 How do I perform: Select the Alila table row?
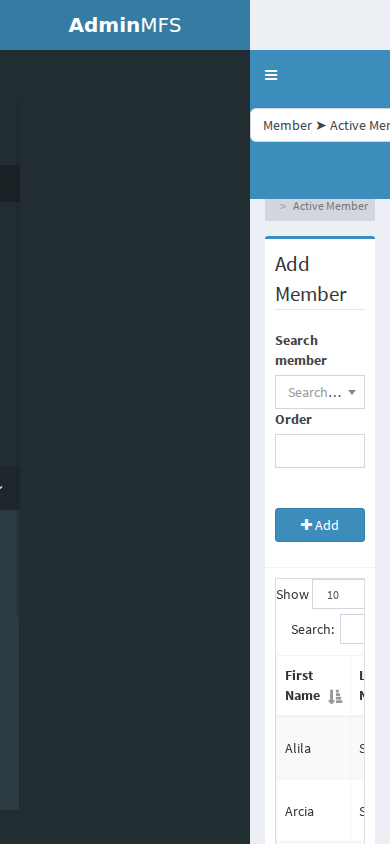[320, 748]
